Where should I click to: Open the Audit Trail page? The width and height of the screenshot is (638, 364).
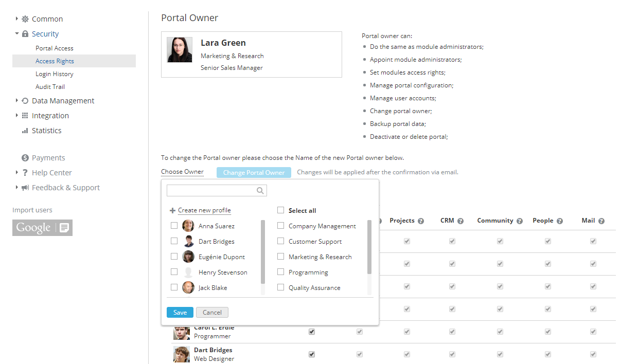click(x=50, y=87)
